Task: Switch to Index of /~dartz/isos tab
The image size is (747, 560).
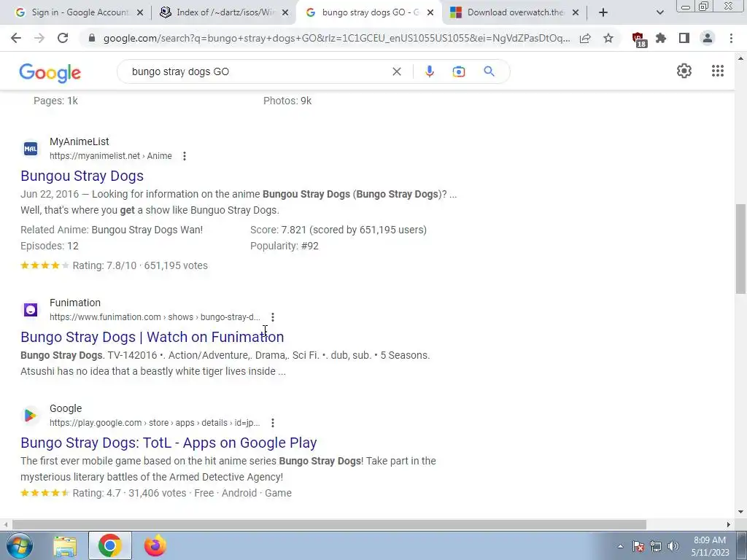Action: (223, 12)
